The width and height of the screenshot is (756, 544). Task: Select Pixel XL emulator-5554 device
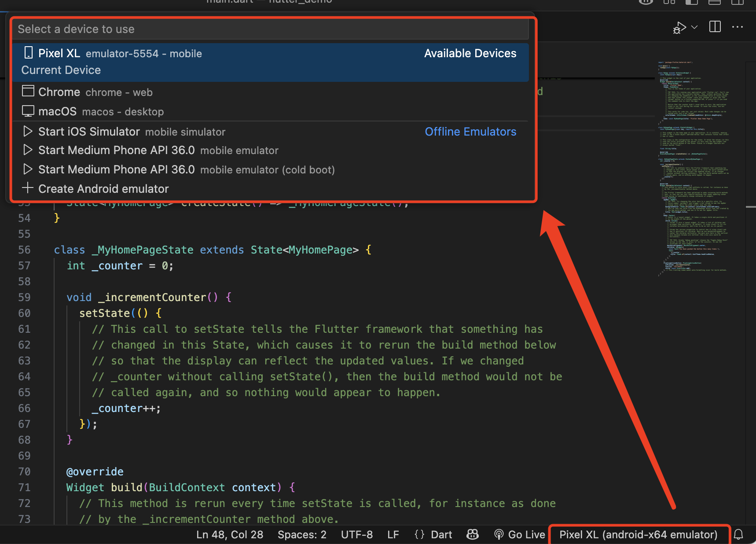(x=270, y=62)
